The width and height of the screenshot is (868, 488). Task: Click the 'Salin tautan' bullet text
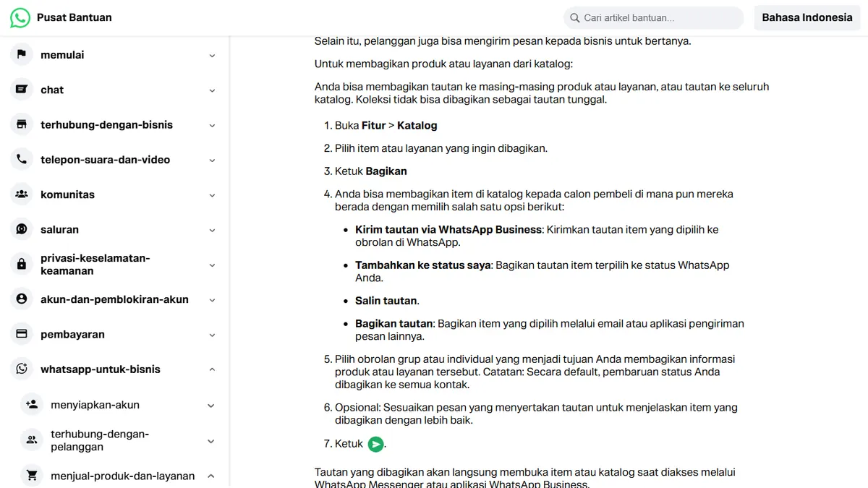[386, 301]
